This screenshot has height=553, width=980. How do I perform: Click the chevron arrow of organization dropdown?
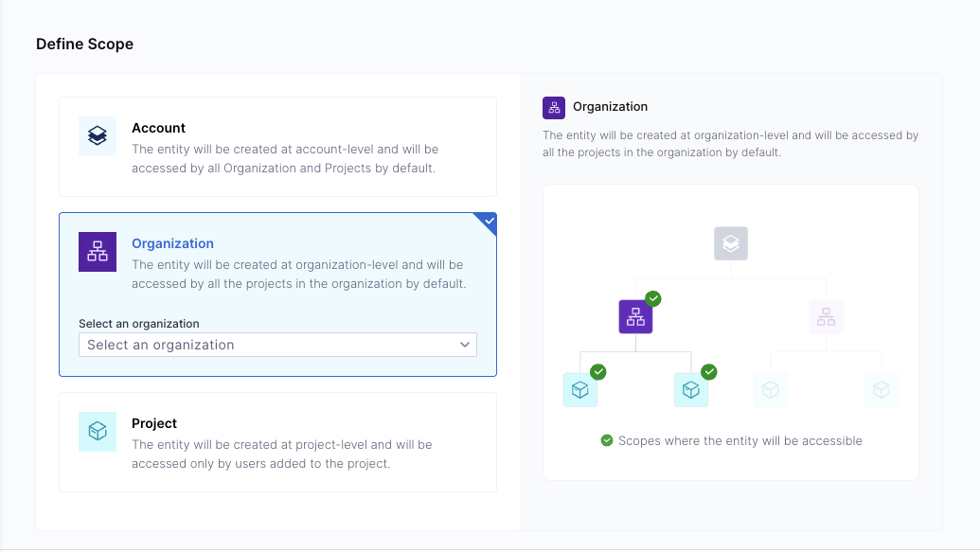coord(464,345)
